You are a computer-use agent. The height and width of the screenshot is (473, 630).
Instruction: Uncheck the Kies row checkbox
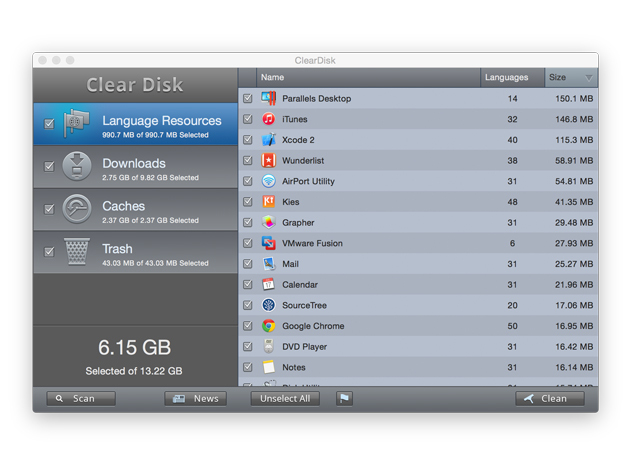pyautogui.click(x=248, y=202)
